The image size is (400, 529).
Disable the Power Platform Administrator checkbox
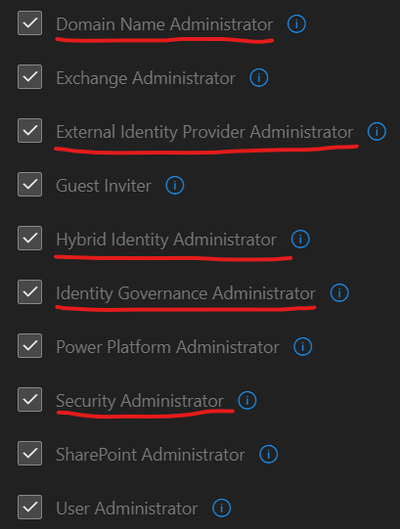click(30, 346)
